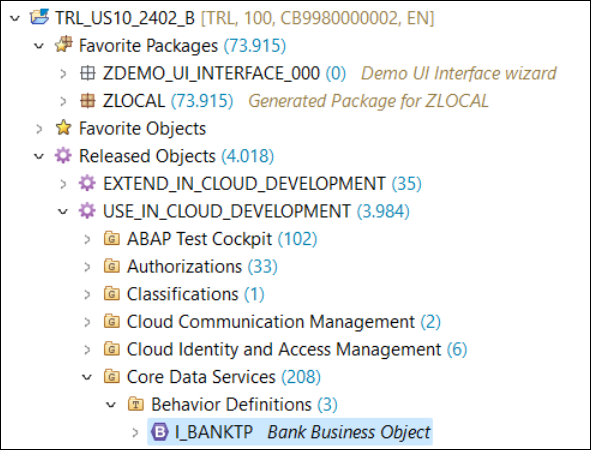591x450 pixels.
Task: Expand the Favorite Objects node
Action: (39, 129)
